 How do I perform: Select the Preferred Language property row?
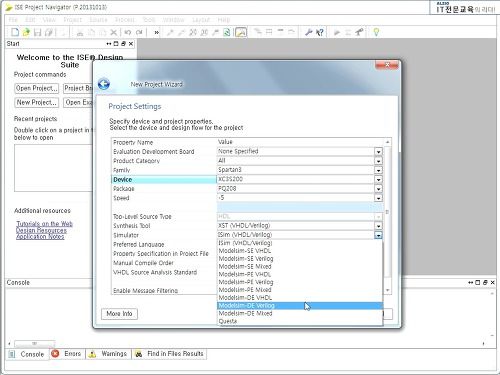point(164,245)
